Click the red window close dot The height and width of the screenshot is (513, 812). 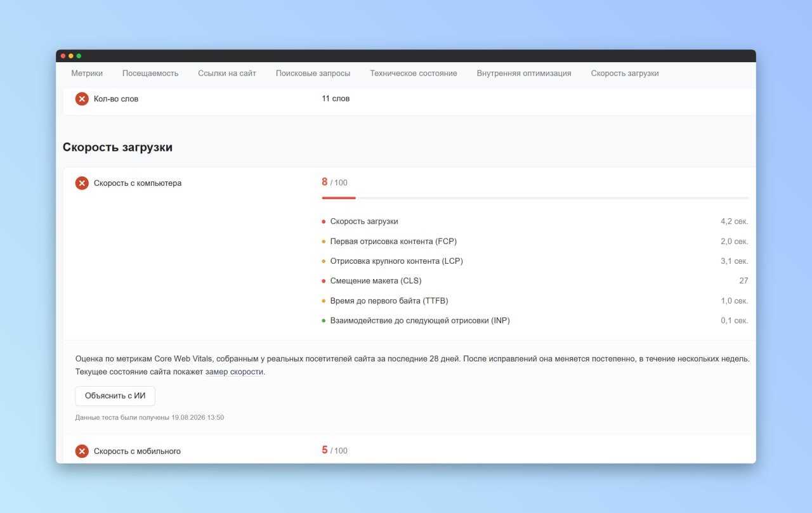click(63, 56)
